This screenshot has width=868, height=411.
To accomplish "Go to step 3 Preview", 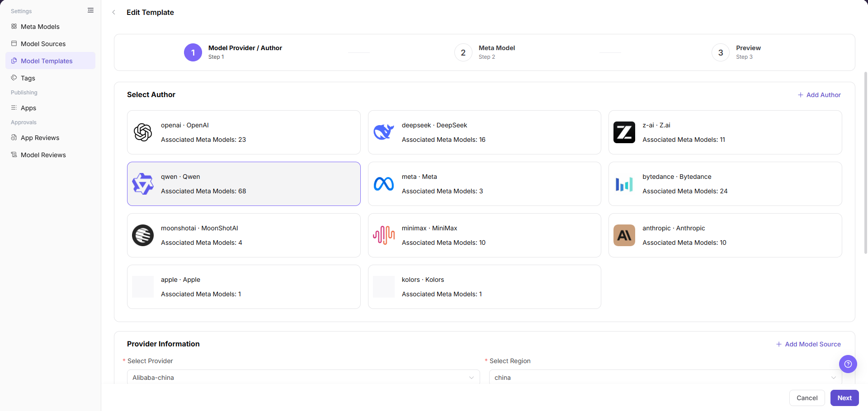I will click(736, 52).
